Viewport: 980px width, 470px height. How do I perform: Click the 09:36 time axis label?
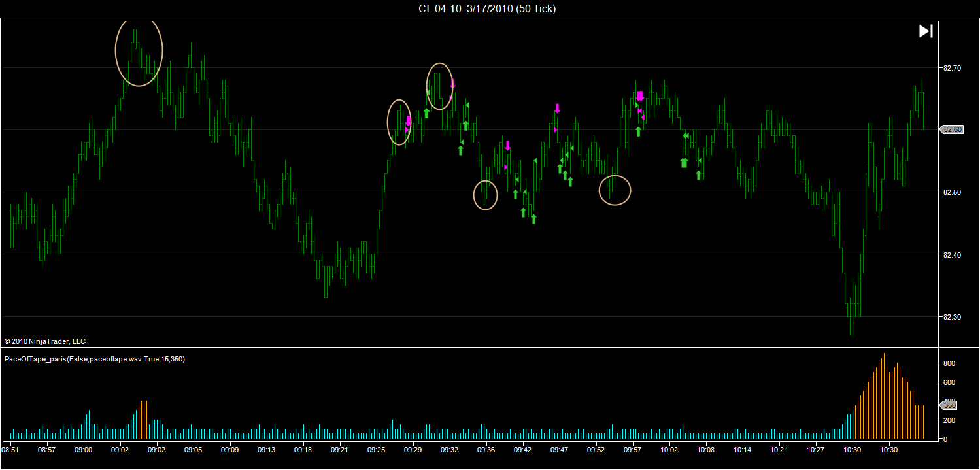click(x=486, y=450)
